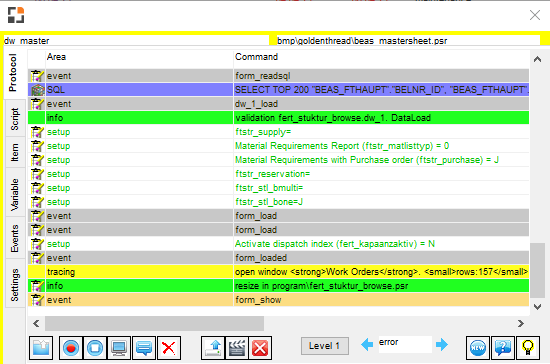Click the icon beside event form_show
The width and height of the screenshot is (550, 364).
point(37,300)
